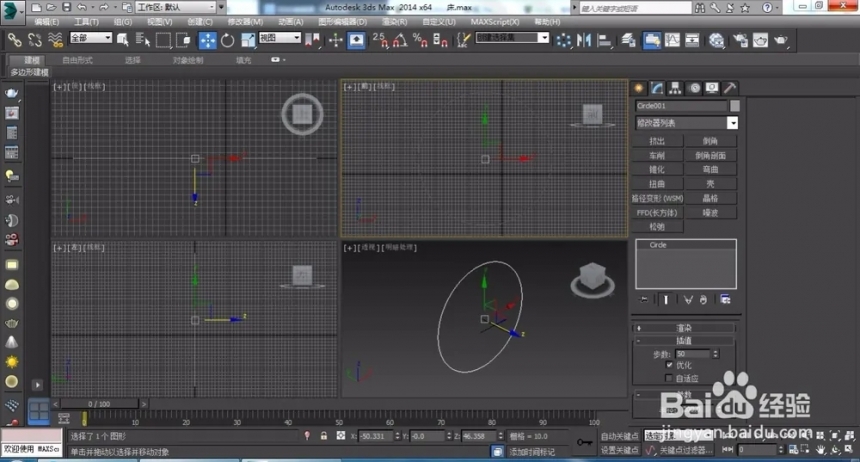Open the 全部 selection filter dropdown
This screenshot has width=860, height=462.
point(90,37)
